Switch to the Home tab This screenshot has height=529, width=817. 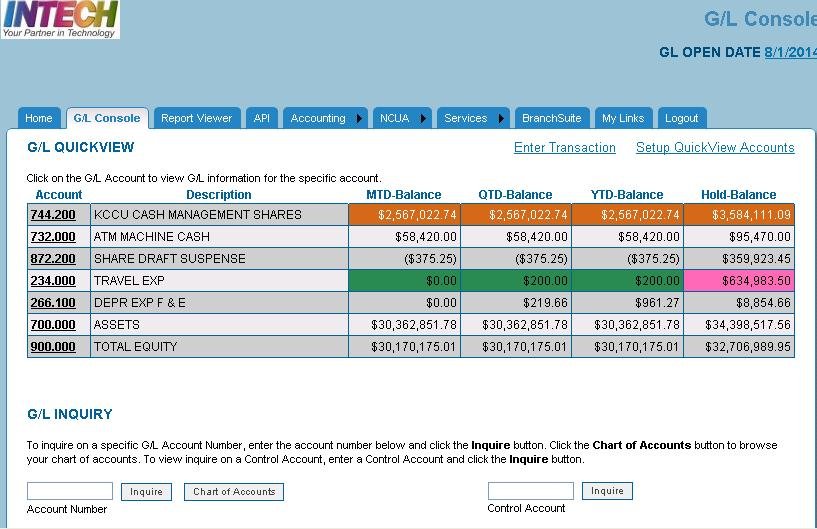pyautogui.click(x=39, y=118)
